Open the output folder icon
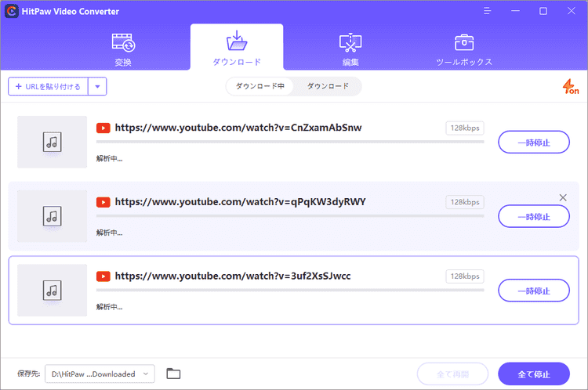588x390 pixels. point(173,374)
